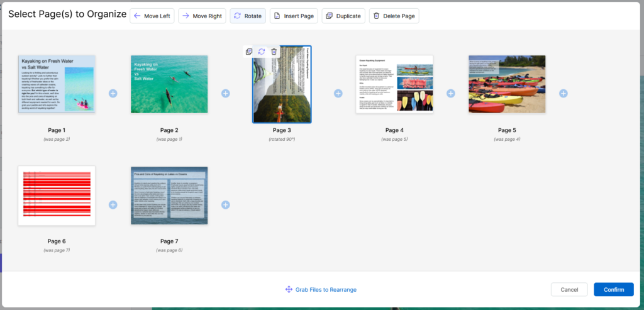Click the 'Page 5' label

507,130
